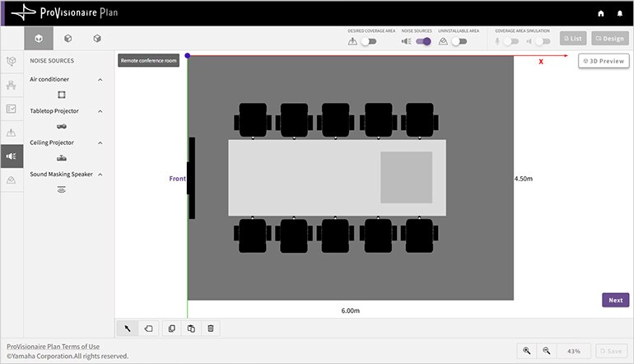Image resolution: width=634 pixels, height=364 pixels.
Task: Toggle the Uninstallable Area switch
Action: coord(458,41)
